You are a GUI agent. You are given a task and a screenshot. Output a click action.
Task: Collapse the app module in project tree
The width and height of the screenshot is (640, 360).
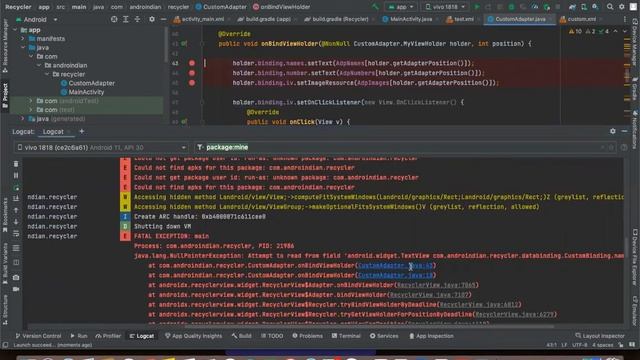click(x=15, y=30)
